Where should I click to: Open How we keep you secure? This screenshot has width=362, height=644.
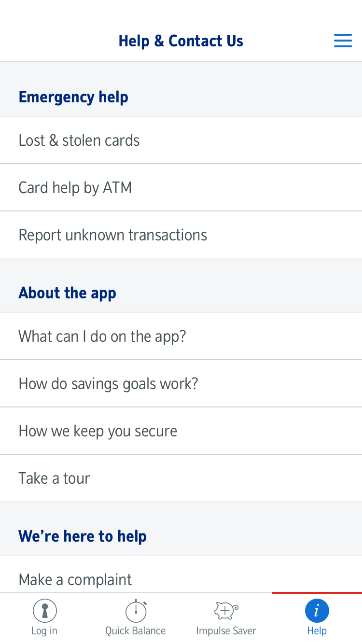(x=98, y=431)
